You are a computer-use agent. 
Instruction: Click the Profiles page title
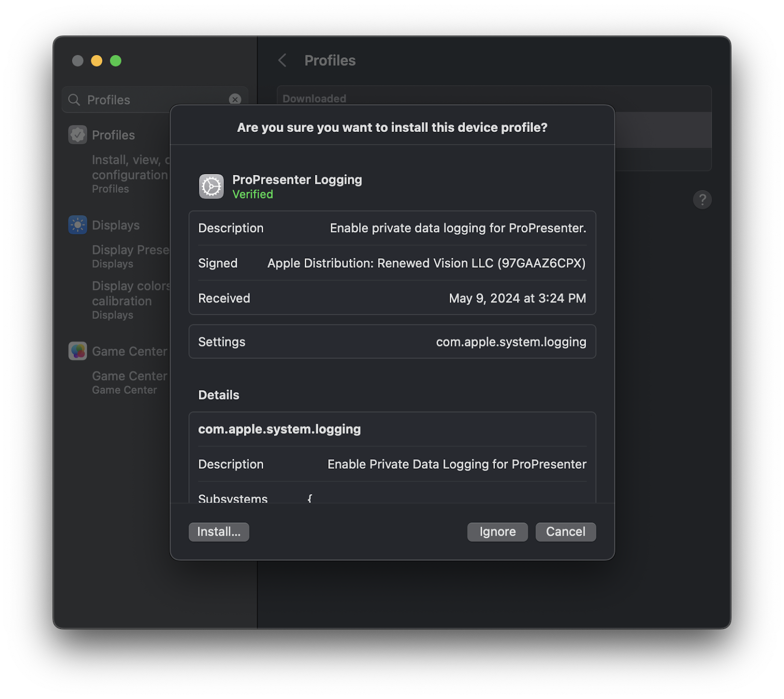pos(330,60)
